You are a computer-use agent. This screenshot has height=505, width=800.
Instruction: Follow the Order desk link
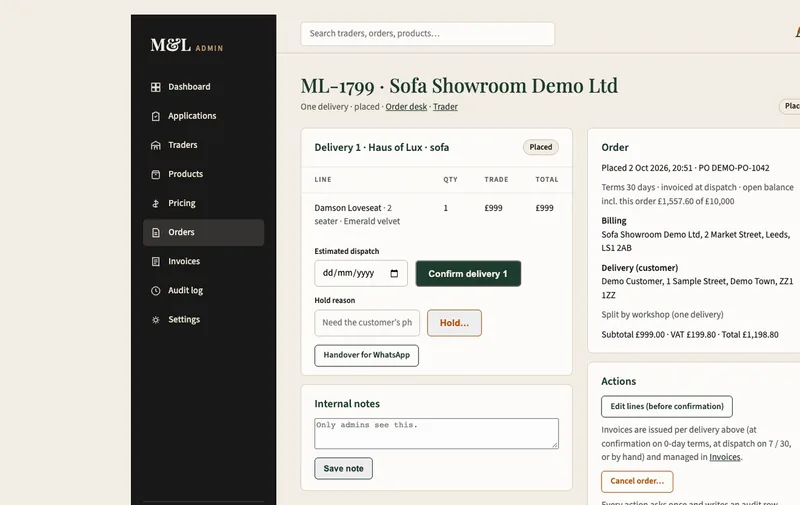click(406, 107)
